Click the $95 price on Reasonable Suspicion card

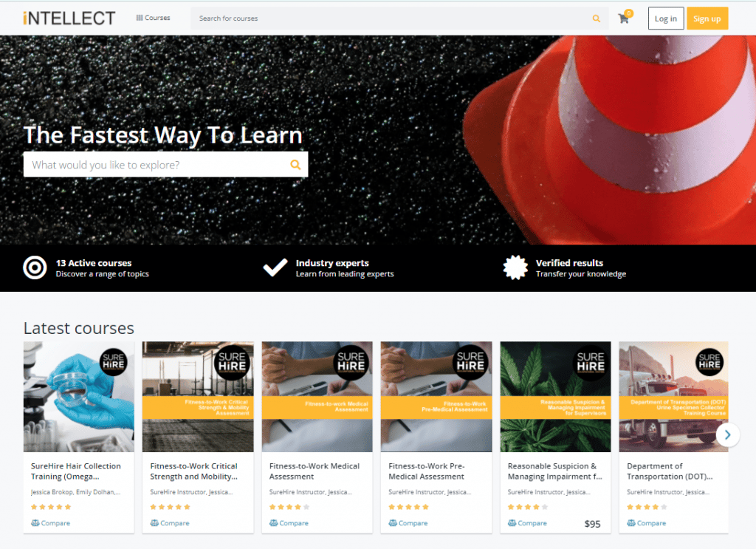[x=593, y=524]
